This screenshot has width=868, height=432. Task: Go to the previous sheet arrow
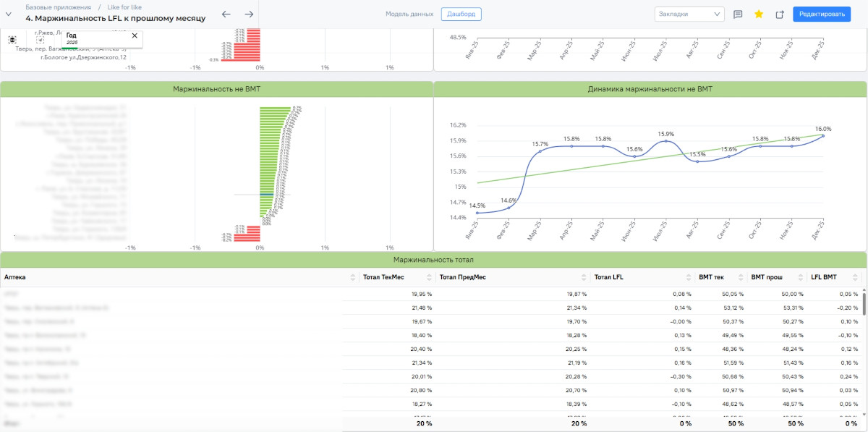tap(226, 14)
